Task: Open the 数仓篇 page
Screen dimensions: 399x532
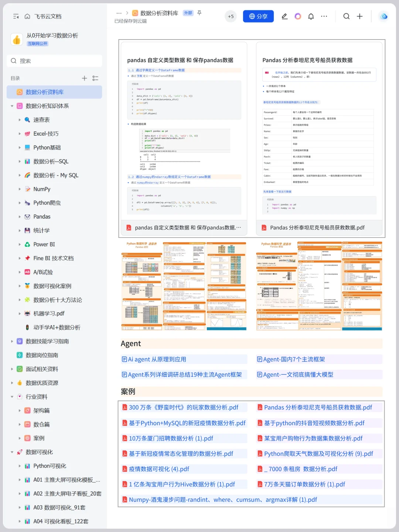Action: pyautogui.click(x=41, y=424)
